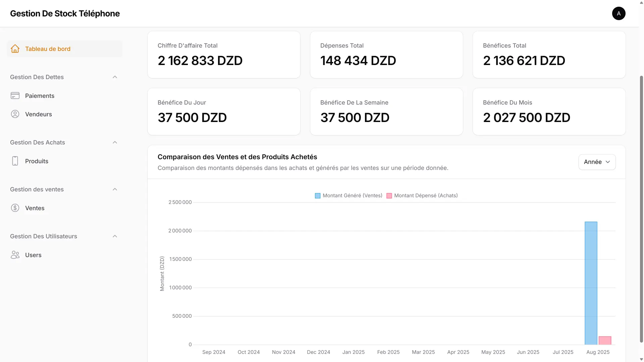Click the people icon next to Users
The image size is (644, 362).
[x=15, y=255]
